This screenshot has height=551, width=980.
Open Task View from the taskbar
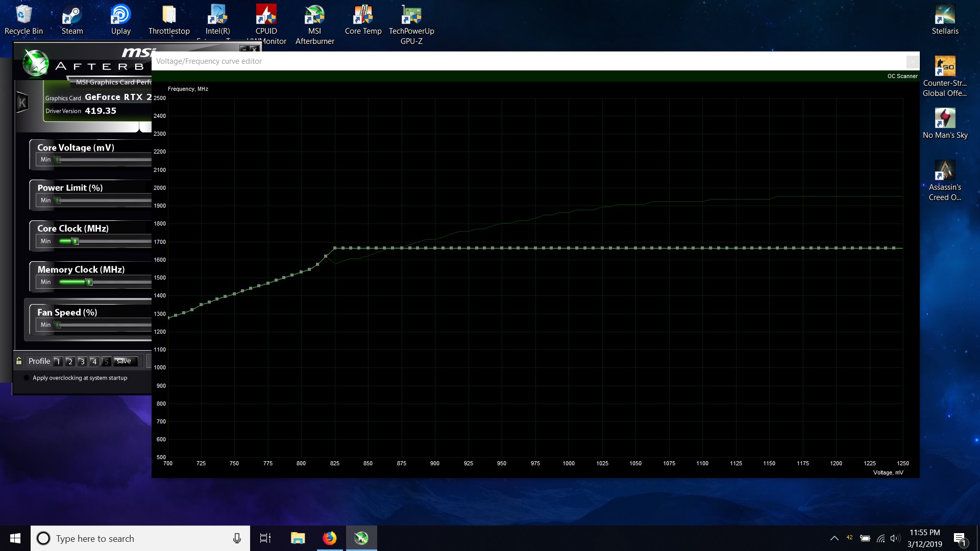click(x=265, y=538)
